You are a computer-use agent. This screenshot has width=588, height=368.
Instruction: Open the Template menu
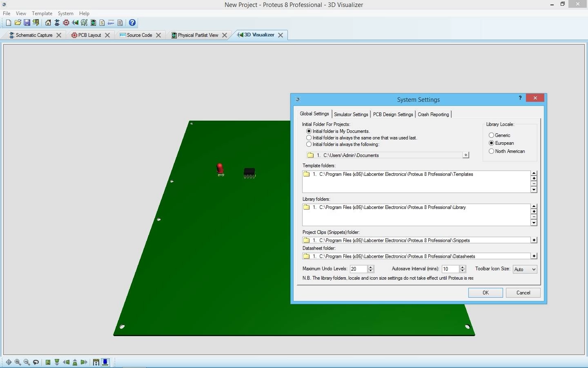pyautogui.click(x=42, y=13)
